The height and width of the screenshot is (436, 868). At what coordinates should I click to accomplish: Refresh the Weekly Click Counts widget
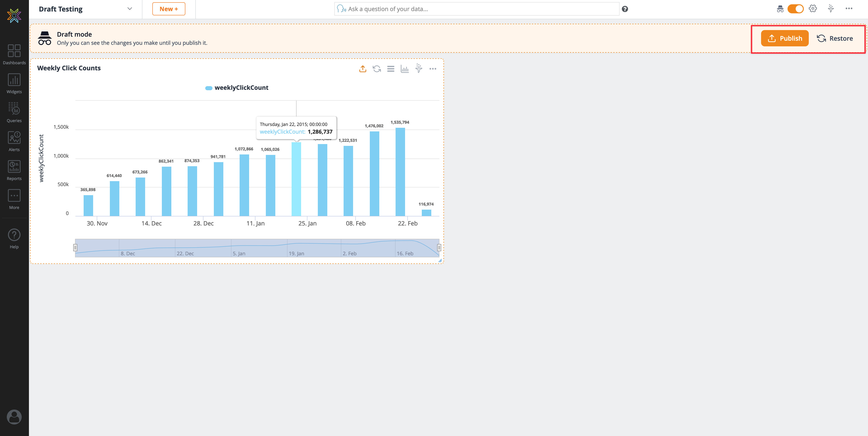(x=377, y=69)
